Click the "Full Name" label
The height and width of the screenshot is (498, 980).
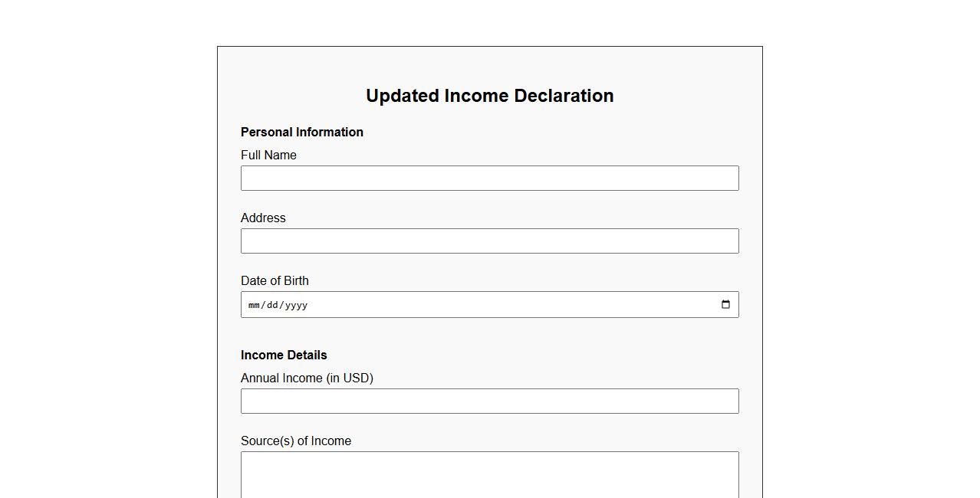[268, 156]
